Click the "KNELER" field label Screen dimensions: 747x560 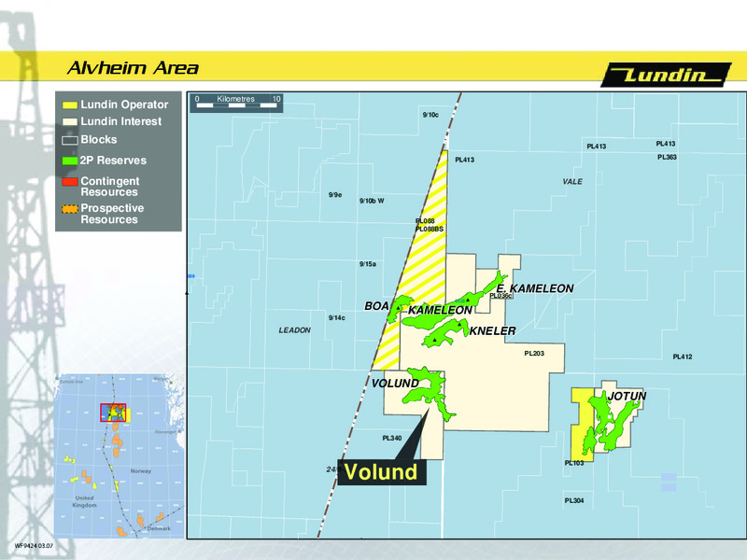pos(493,331)
